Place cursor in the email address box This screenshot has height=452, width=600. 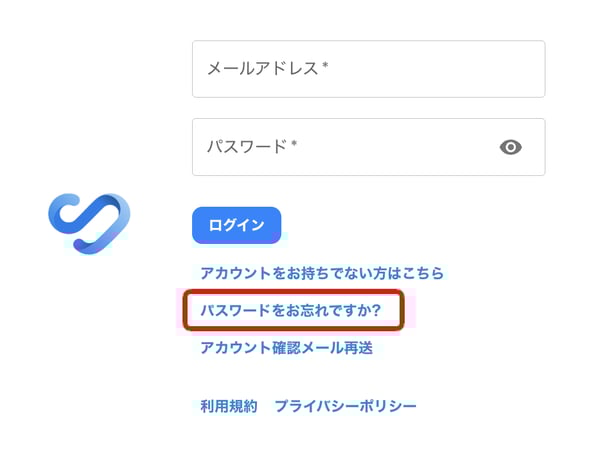[368, 69]
